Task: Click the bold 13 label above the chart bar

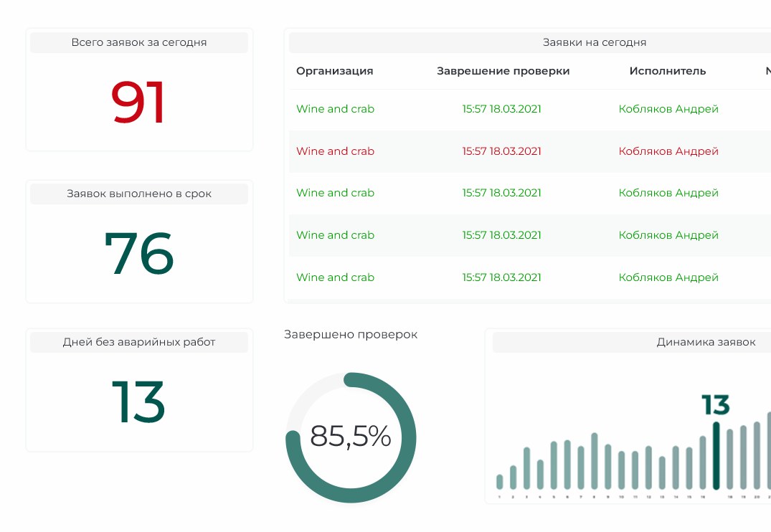Action: point(716,404)
